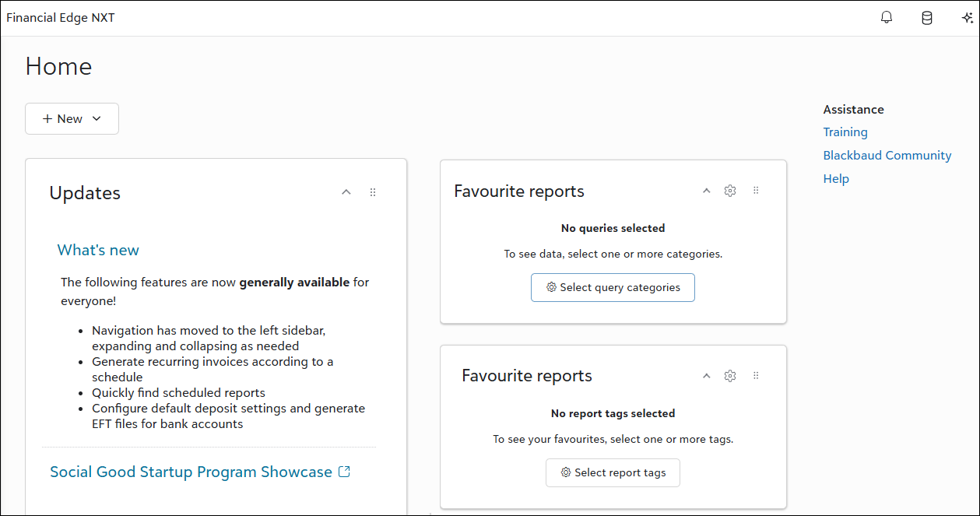Visit the Blackbaud Community link
This screenshot has width=980, height=516.
point(887,156)
